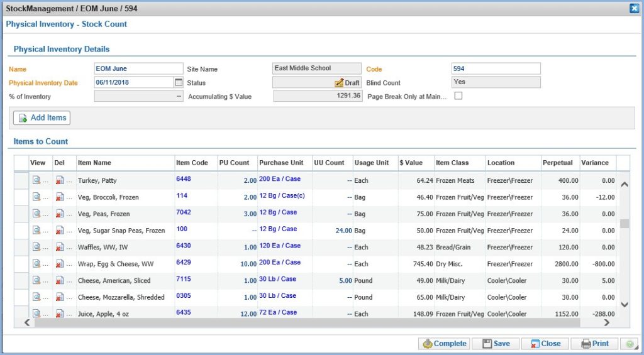This screenshot has height=355, width=644.
Task: Click PU Count 12.00 for Apple Juice
Action: (x=248, y=314)
